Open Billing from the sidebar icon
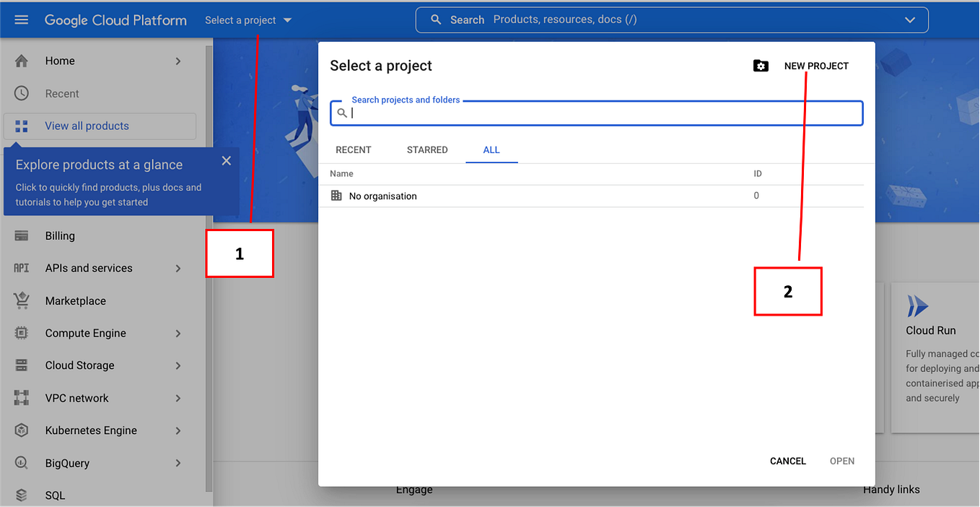Viewport: 980px width, 507px height. click(x=22, y=235)
